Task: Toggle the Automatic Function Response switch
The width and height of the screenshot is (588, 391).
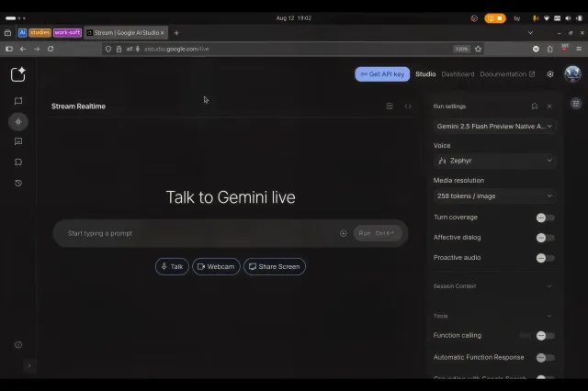Action: tap(545, 358)
